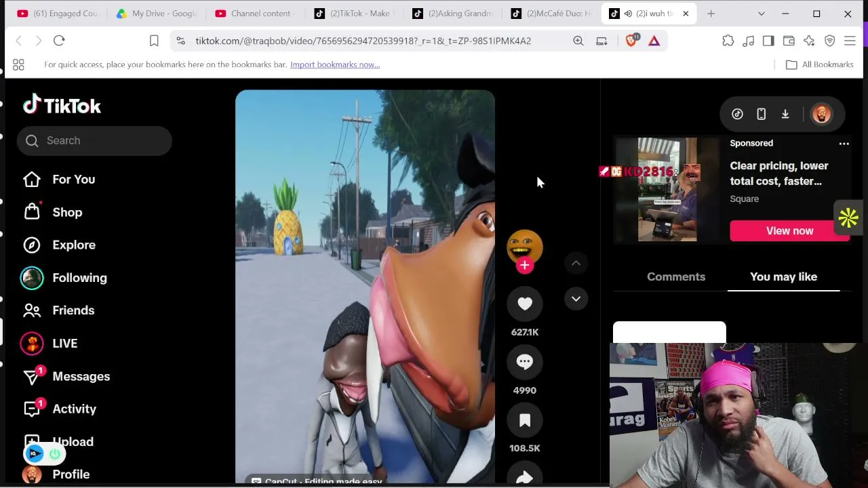Reload the current page
This screenshot has height=488, width=868.
click(59, 41)
